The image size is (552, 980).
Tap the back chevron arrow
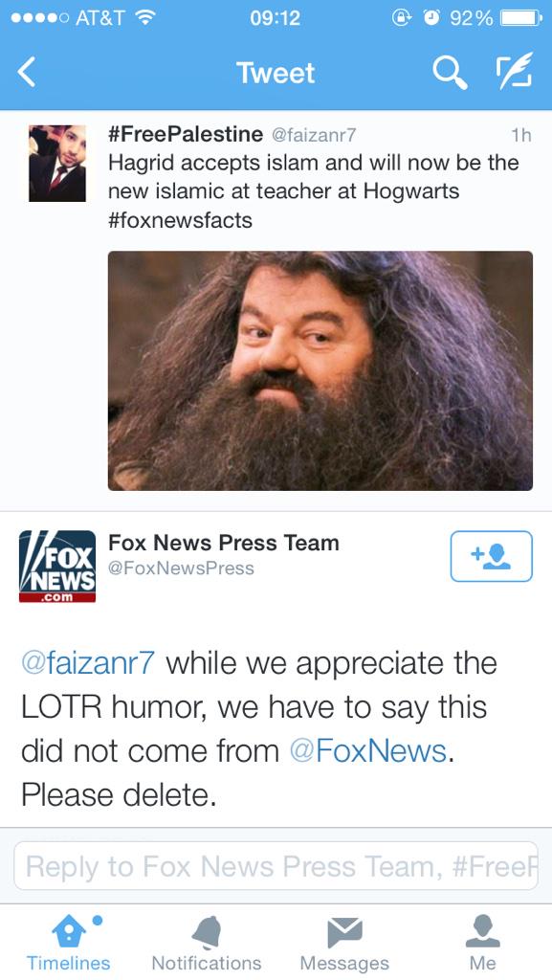click(26, 72)
